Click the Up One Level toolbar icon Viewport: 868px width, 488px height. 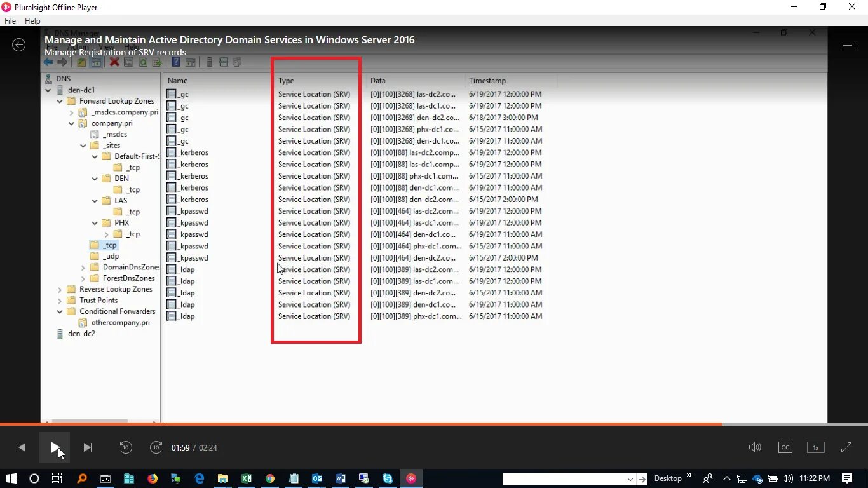[81, 62]
